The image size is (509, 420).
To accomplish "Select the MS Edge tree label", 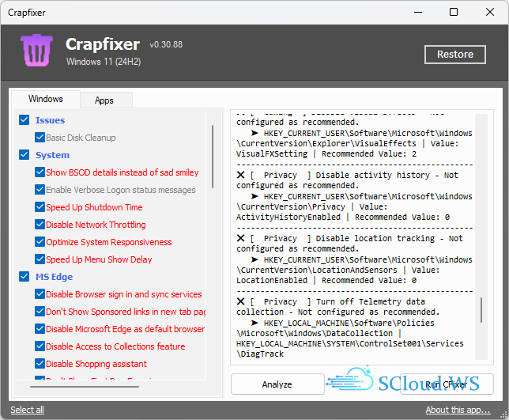I will click(x=55, y=277).
